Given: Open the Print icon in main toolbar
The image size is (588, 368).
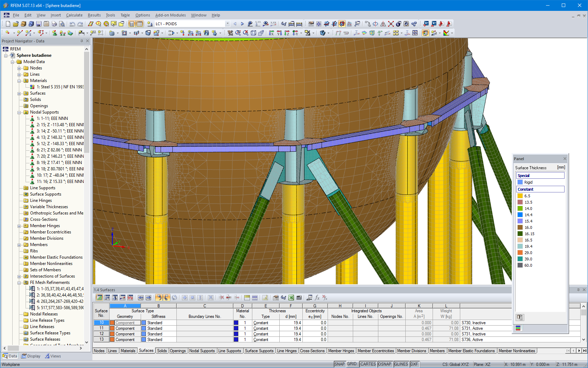Looking at the screenshot, I should [53, 24].
